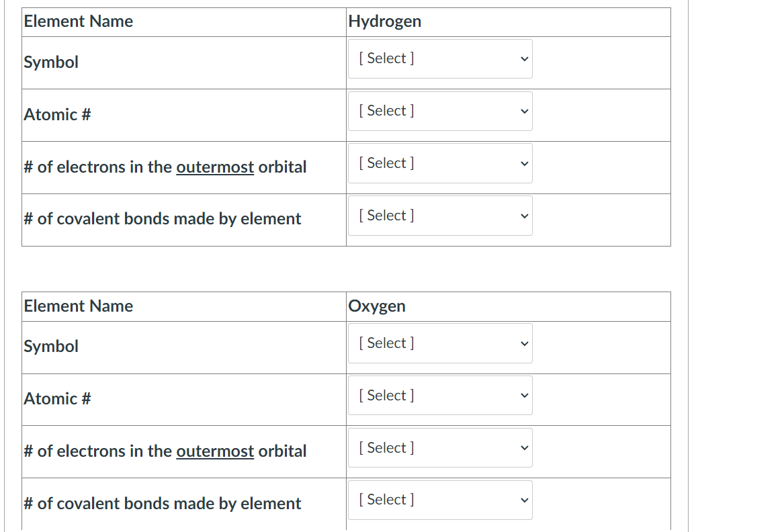The width and height of the screenshot is (784, 532).
Task: Click the Hydrogen header cell
Action: (385, 21)
